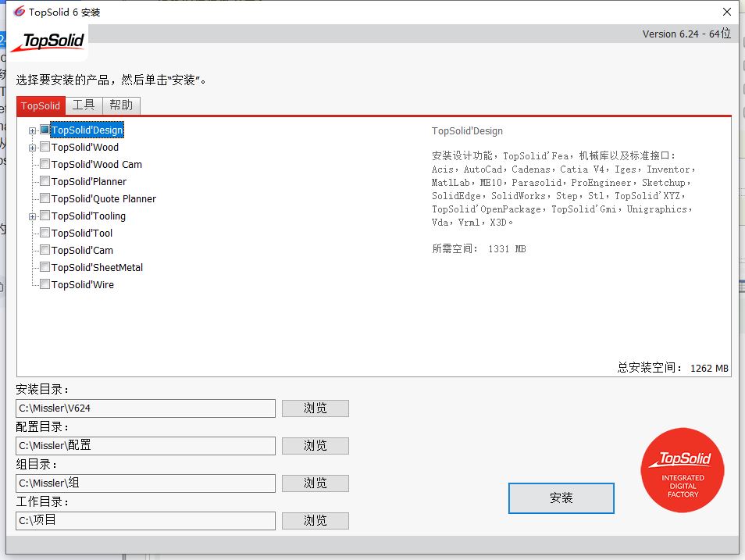745x560 pixels.
Task: Tick the TopSolid'Planner checkbox
Action: (x=45, y=180)
